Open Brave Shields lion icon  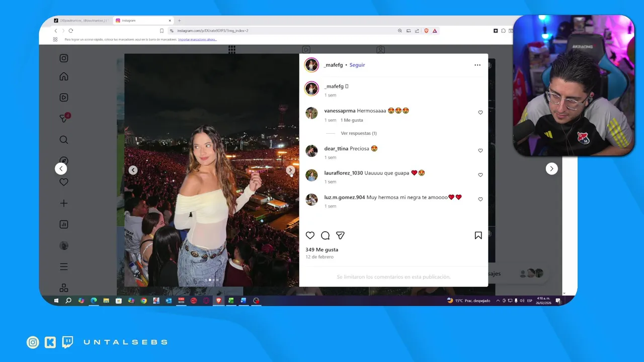pos(426,31)
